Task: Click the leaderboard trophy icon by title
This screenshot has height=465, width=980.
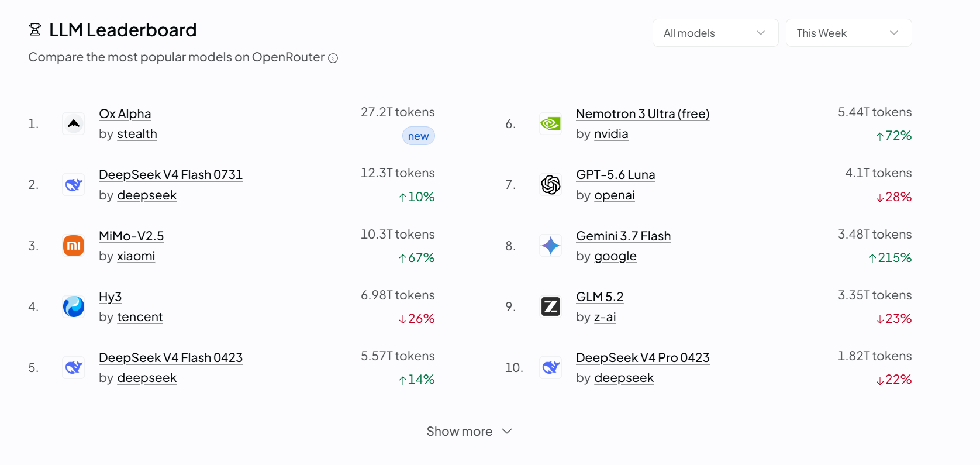Action: pos(35,30)
